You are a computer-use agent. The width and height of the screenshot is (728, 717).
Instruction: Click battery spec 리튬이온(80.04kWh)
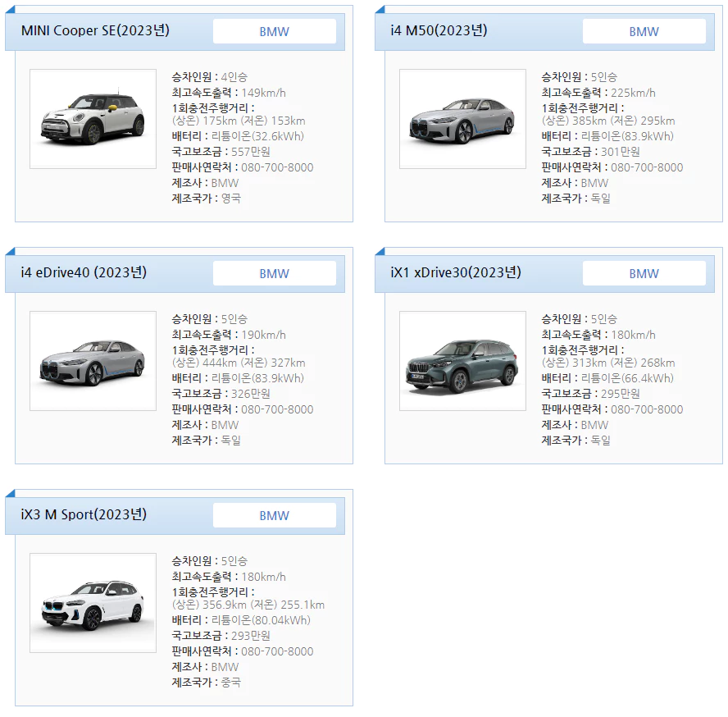pos(261,620)
